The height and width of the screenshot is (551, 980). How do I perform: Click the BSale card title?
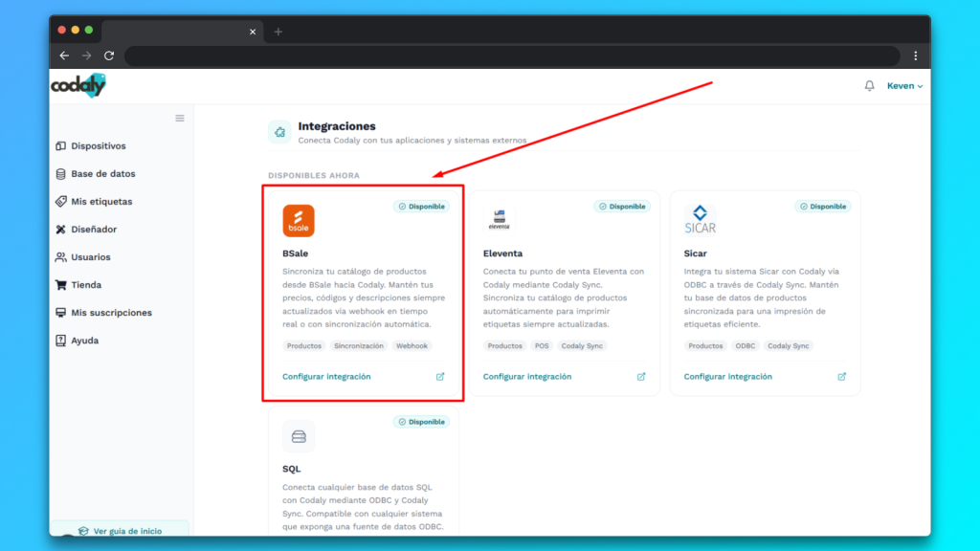[x=295, y=253]
